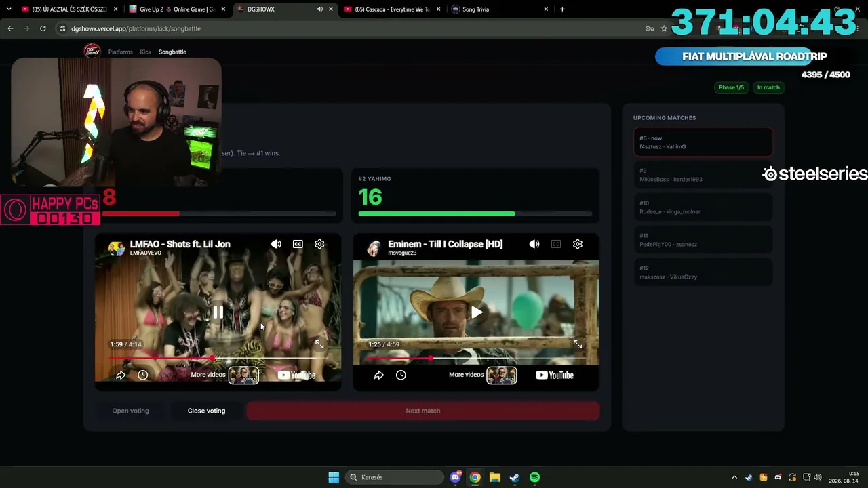Select match #12 makszosz vs VikusOzzy
The width and height of the screenshot is (868, 488).
(703, 272)
